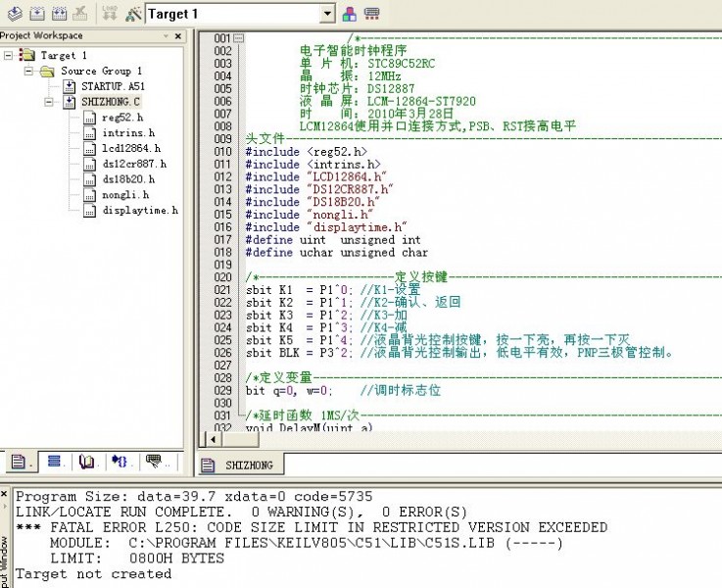Click the Download to flash icon
Screen dimensions: 722x588
109,14
